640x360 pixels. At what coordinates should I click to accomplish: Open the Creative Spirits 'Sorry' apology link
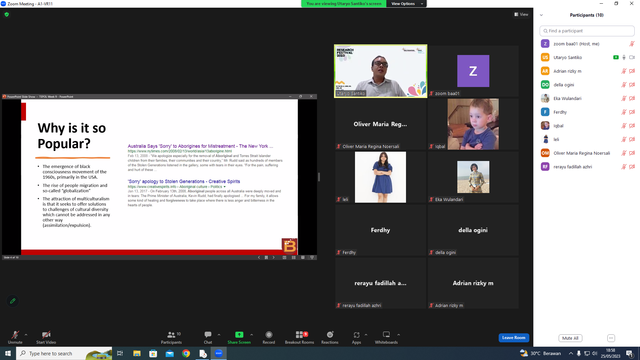pyautogui.click(x=184, y=181)
